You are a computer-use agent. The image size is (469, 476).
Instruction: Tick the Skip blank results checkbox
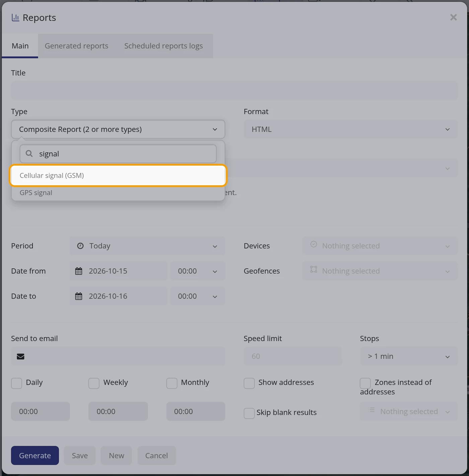(249, 413)
